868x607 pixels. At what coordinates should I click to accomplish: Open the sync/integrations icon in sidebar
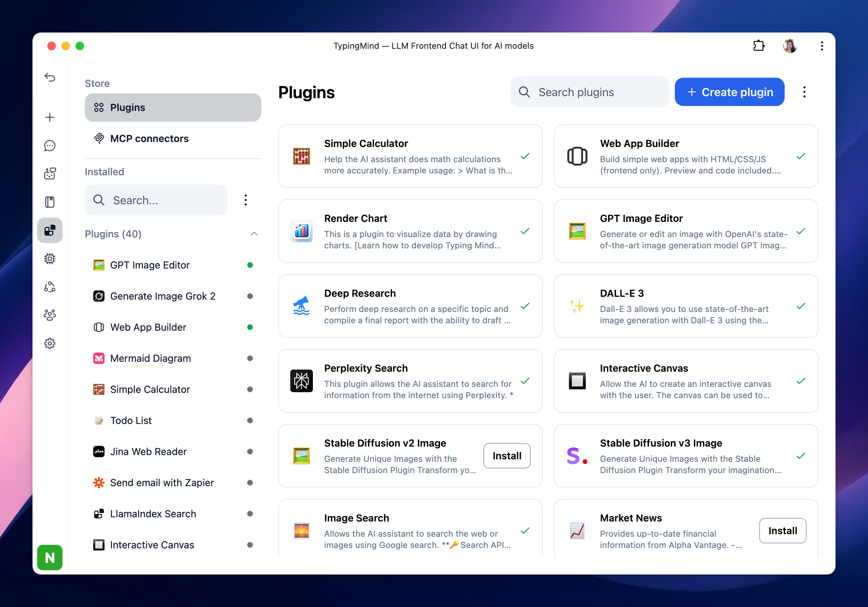coord(50,287)
